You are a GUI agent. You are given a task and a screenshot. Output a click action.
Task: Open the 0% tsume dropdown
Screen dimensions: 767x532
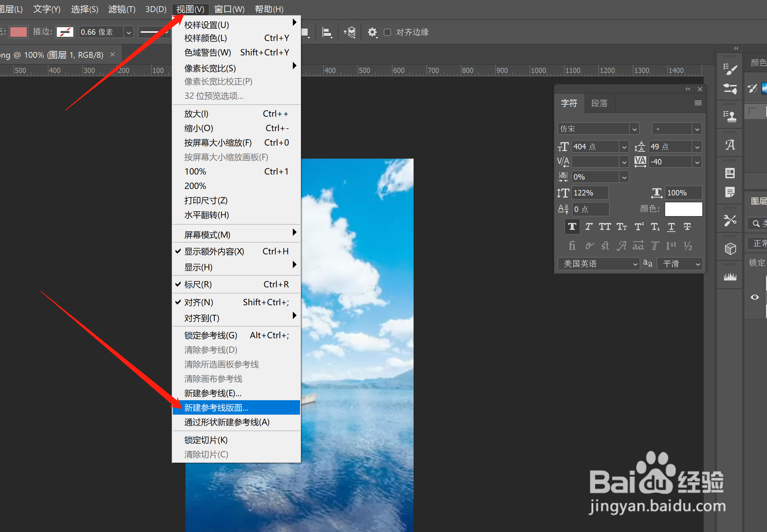624,177
